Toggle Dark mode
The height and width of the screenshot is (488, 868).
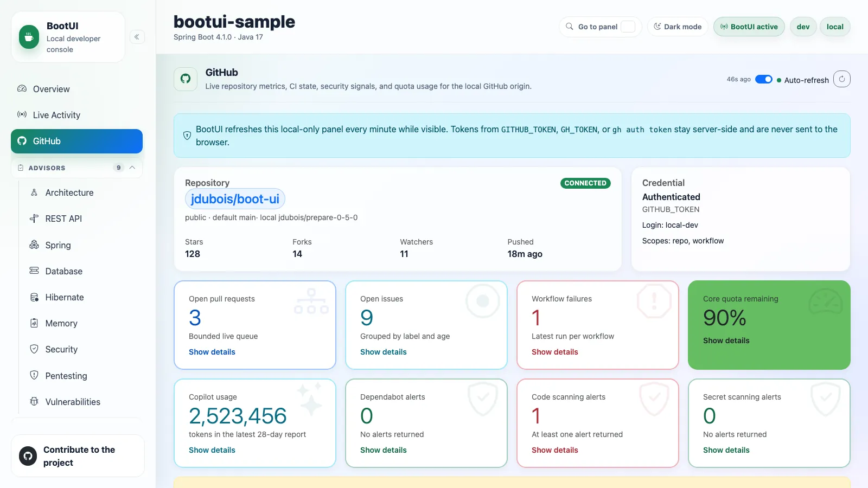pyautogui.click(x=678, y=27)
